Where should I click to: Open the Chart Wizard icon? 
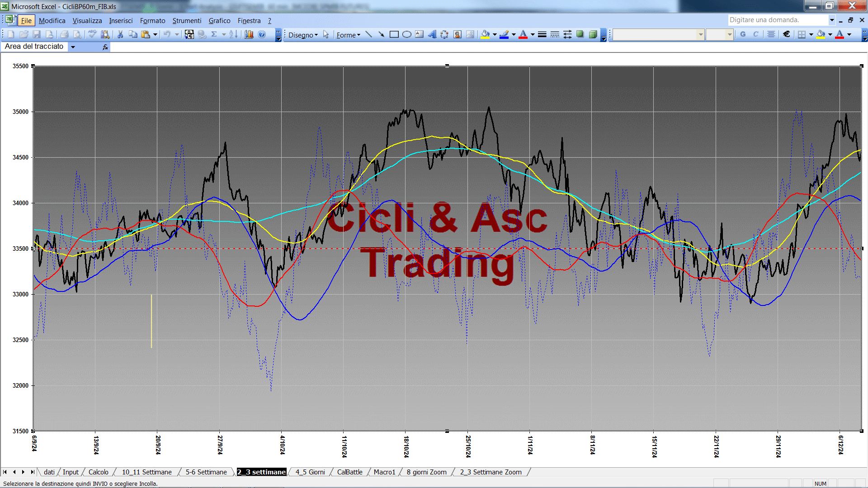point(249,34)
